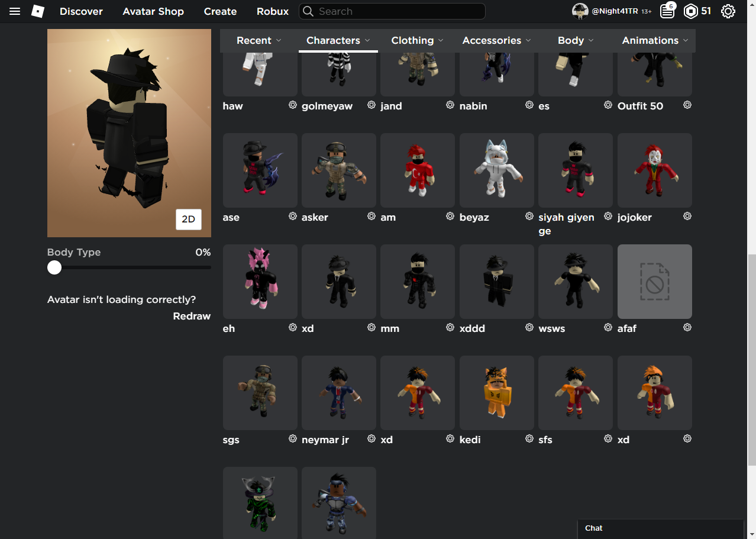Open settings gear for outfit jand
The height and width of the screenshot is (539, 756).
click(x=450, y=105)
